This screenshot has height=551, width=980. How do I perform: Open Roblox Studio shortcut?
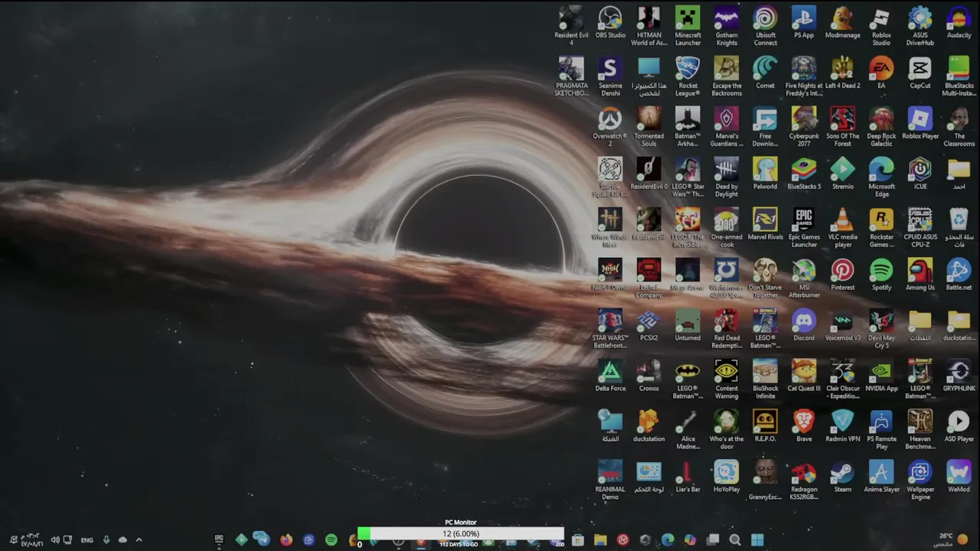pos(881,25)
